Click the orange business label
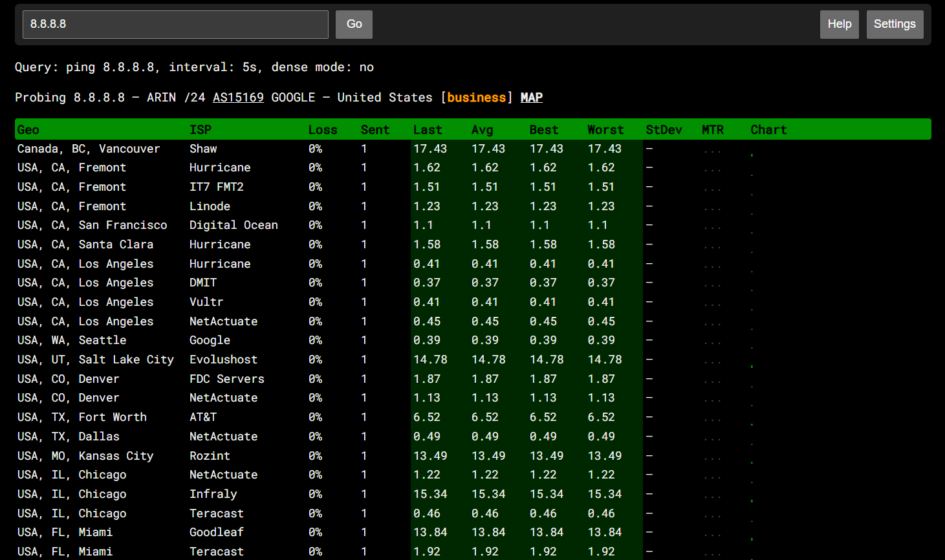The image size is (945, 560). click(477, 98)
